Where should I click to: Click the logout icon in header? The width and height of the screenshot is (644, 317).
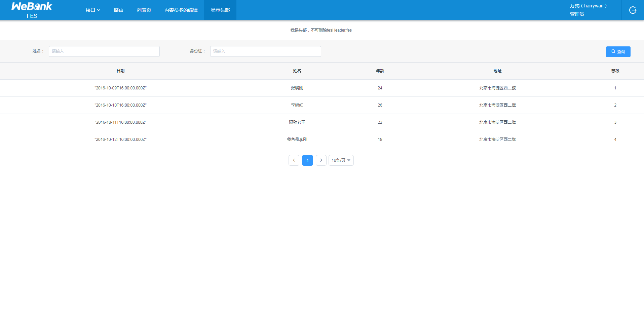pos(633,10)
